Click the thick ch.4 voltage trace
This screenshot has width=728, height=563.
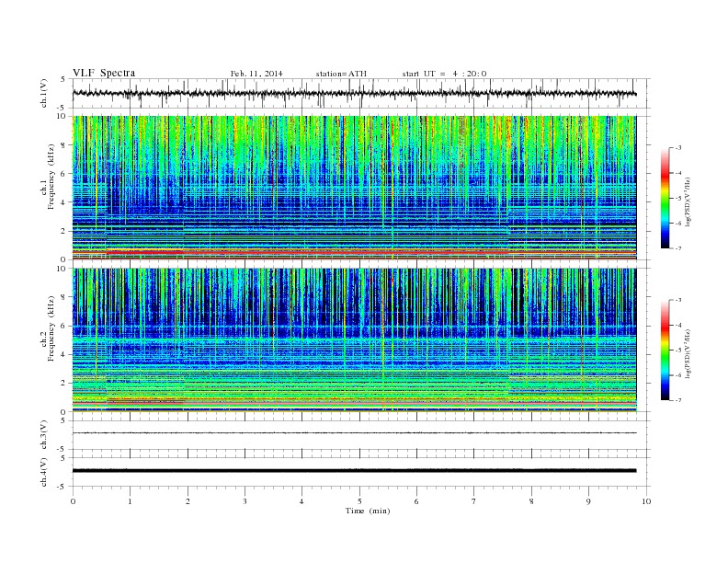click(x=354, y=471)
